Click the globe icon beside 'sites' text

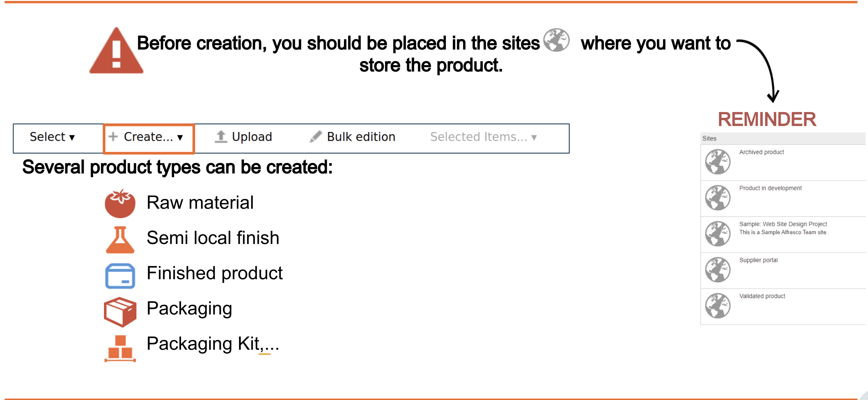click(x=556, y=40)
